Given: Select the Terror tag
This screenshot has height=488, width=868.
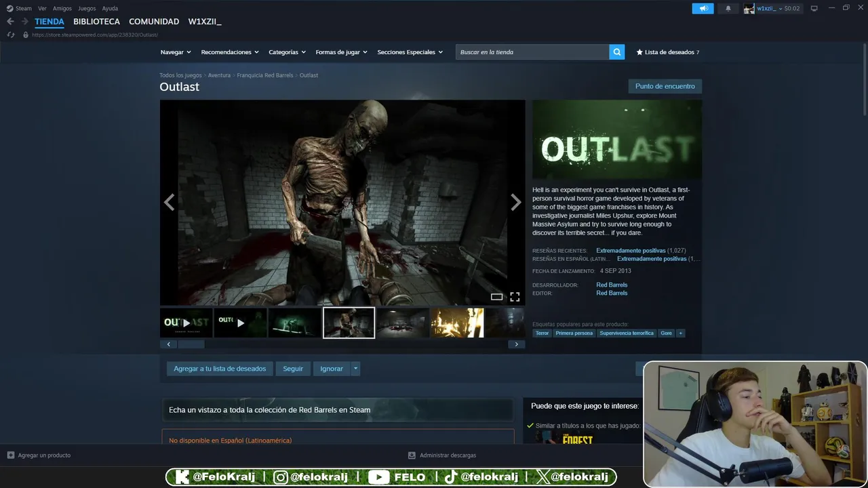Looking at the screenshot, I should click(x=542, y=333).
